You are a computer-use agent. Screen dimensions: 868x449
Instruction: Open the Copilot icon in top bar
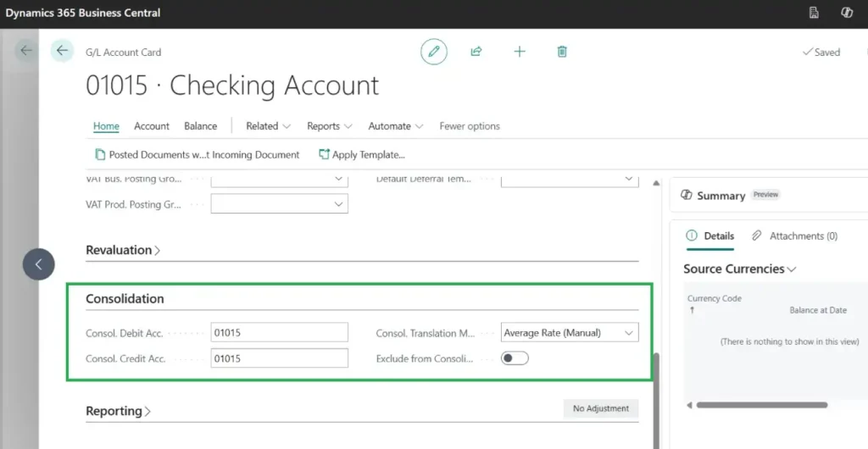(x=847, y=13)
